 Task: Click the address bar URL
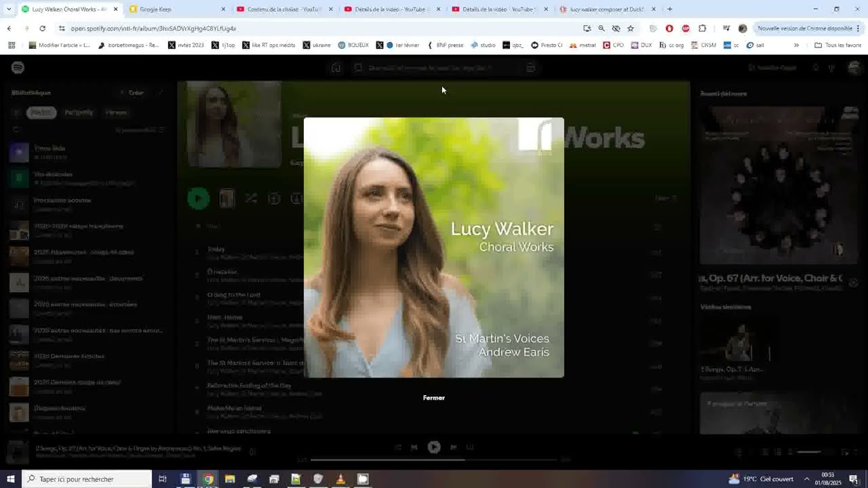pos(154,28)
